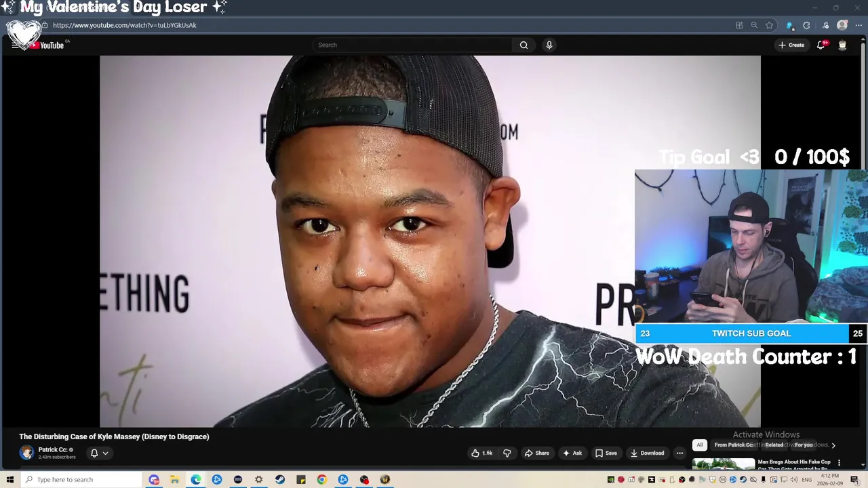This screenshot has height=488, width=868.
Task: Open Steam from the taskbar
Action: [x=280, y=479]
